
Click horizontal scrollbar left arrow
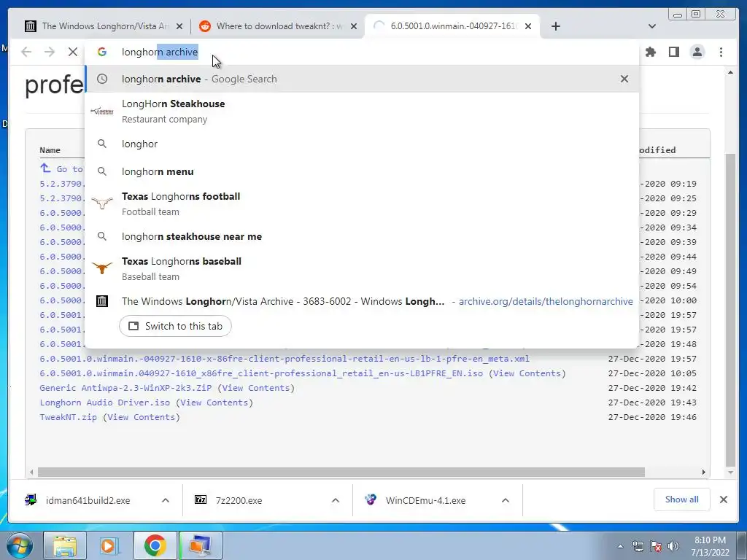[31, 472]
